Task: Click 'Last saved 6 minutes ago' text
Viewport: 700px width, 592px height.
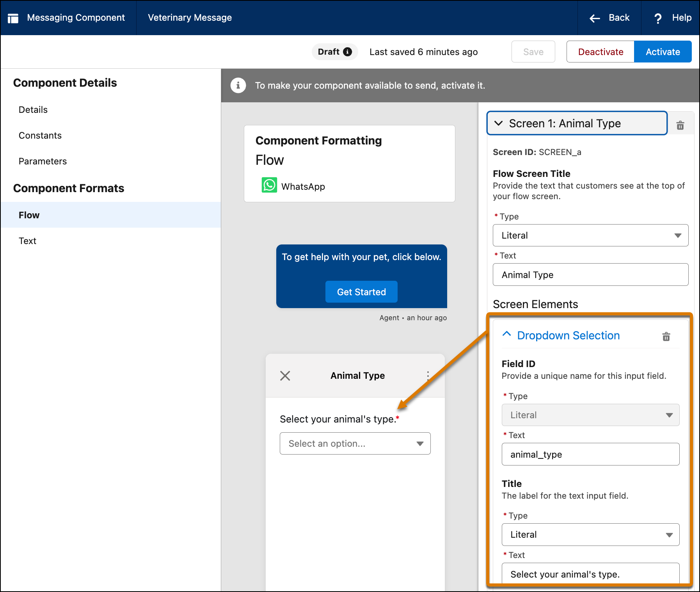Action: pyautogui.click(x=423, y=52)
